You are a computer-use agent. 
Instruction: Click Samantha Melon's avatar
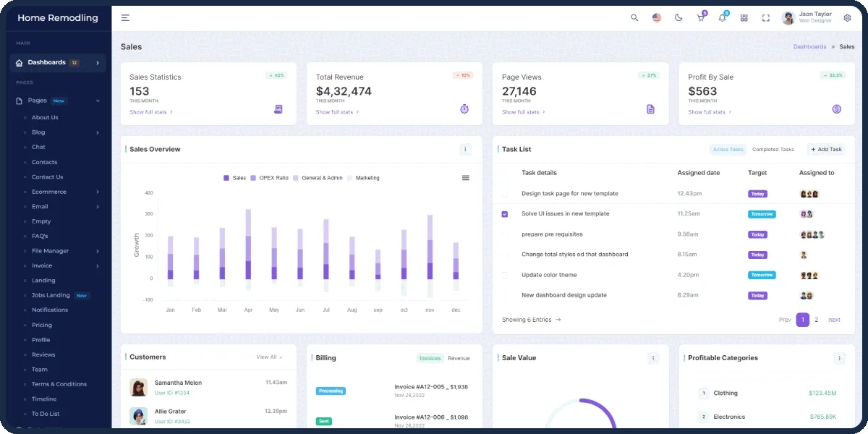click(138, 387)
